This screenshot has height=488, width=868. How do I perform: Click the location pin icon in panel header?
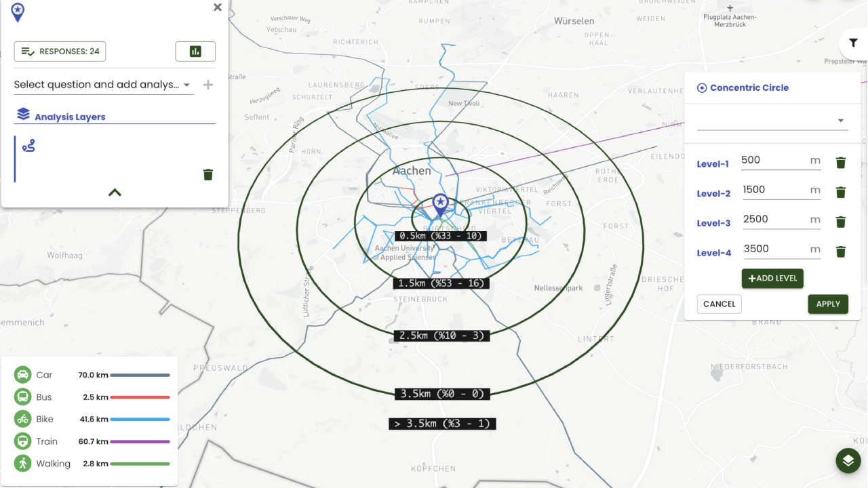click(18, 12)
